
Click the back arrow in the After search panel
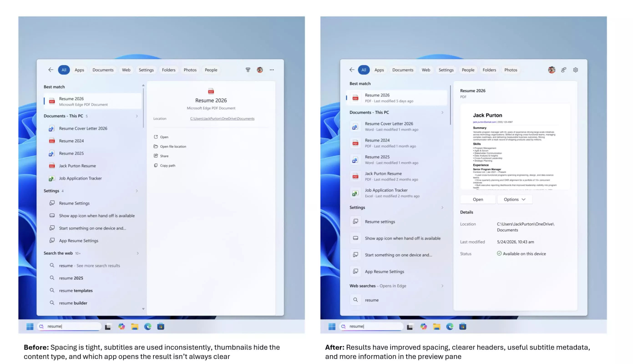pyautogui.click(x=352, y=70)
